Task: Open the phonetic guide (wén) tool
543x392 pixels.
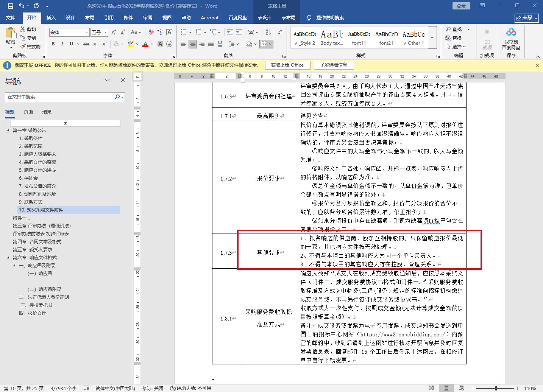Action: tap(160, 32)
